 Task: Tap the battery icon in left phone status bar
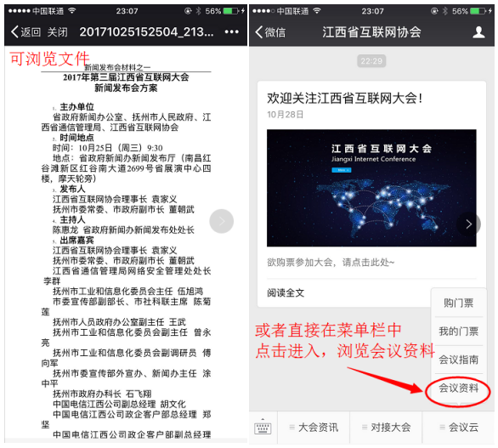coord(232,11)
